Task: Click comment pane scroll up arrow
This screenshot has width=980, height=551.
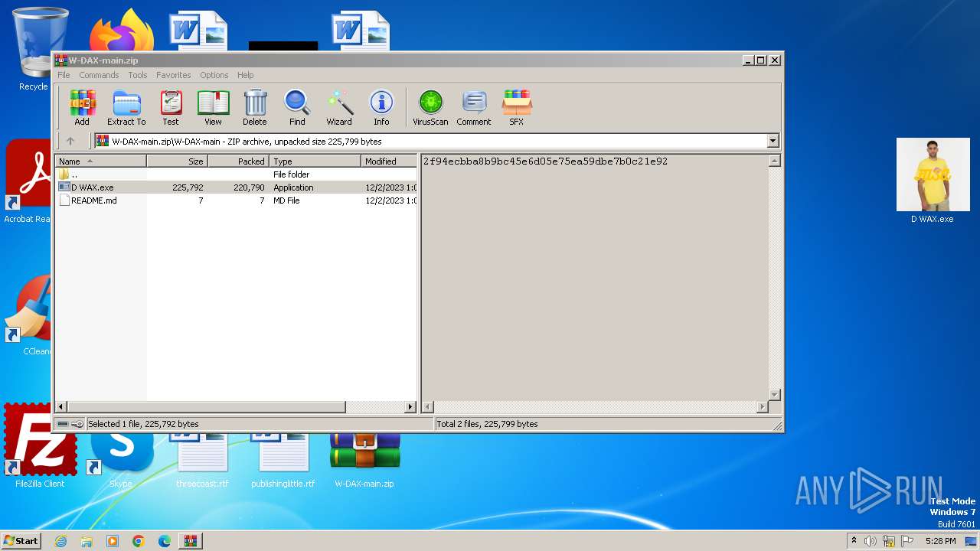Action: click(774, 161)
